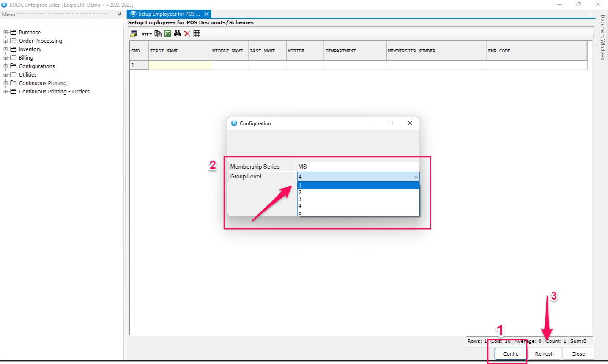Close the Setup Employees tab
Screen dimensions: 608x364
207,14
